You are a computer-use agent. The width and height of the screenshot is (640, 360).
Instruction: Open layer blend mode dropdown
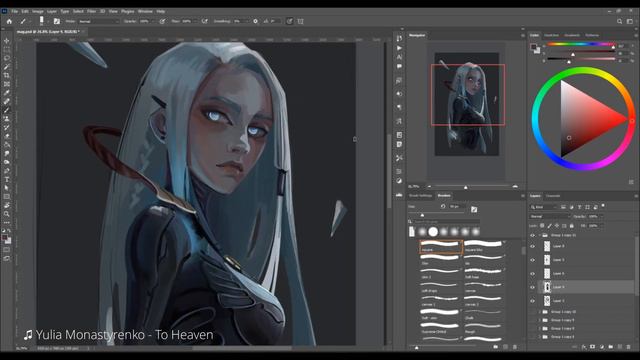tap(549, 216)
